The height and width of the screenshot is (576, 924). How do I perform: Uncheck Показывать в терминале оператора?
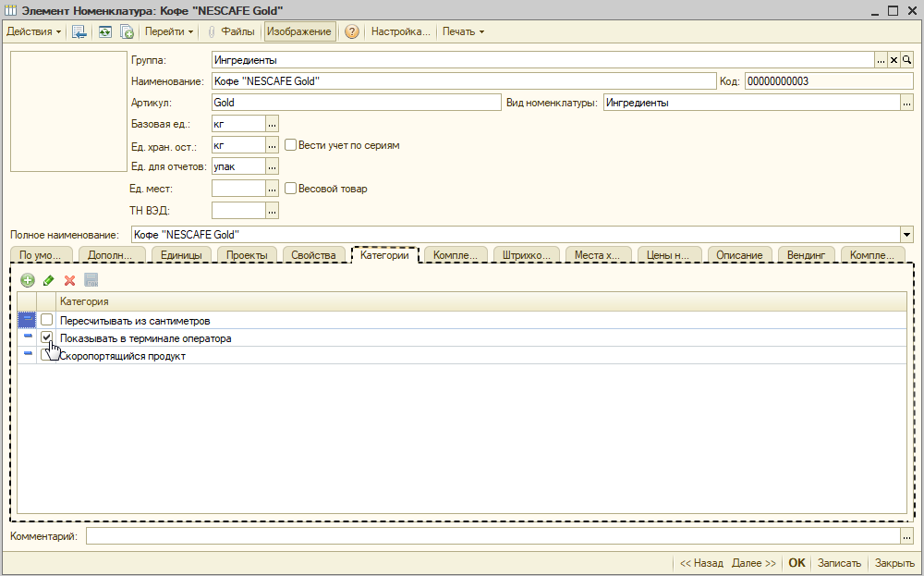pyautogui.click(x=46, y=337)
